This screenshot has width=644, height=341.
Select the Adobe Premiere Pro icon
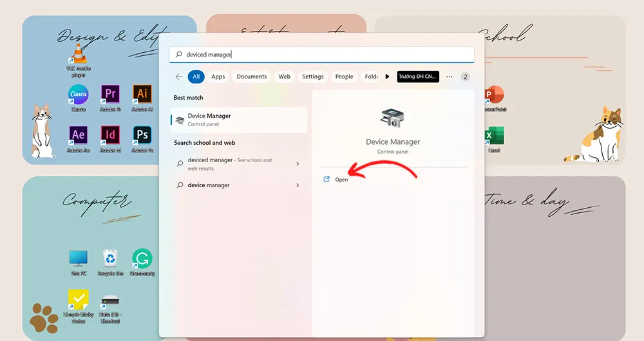(110, 95)
